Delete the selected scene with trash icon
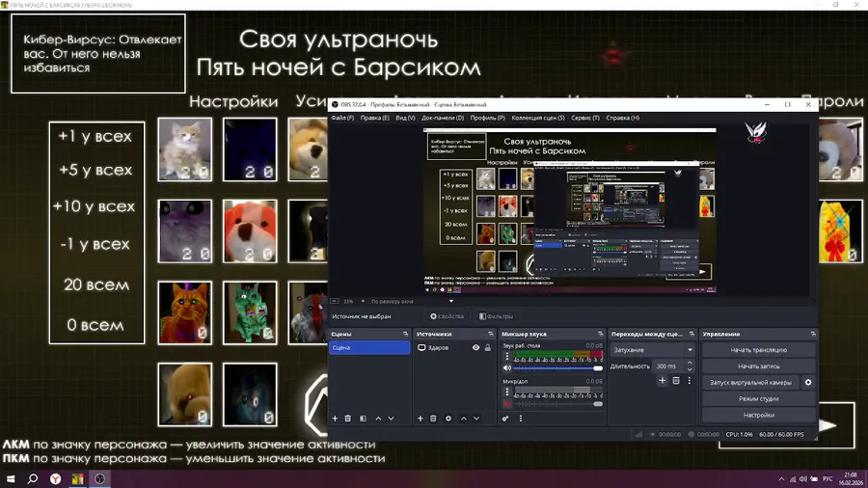Viewport: 868px width, 488px height. pyautogui.click(x=348, y=419)
